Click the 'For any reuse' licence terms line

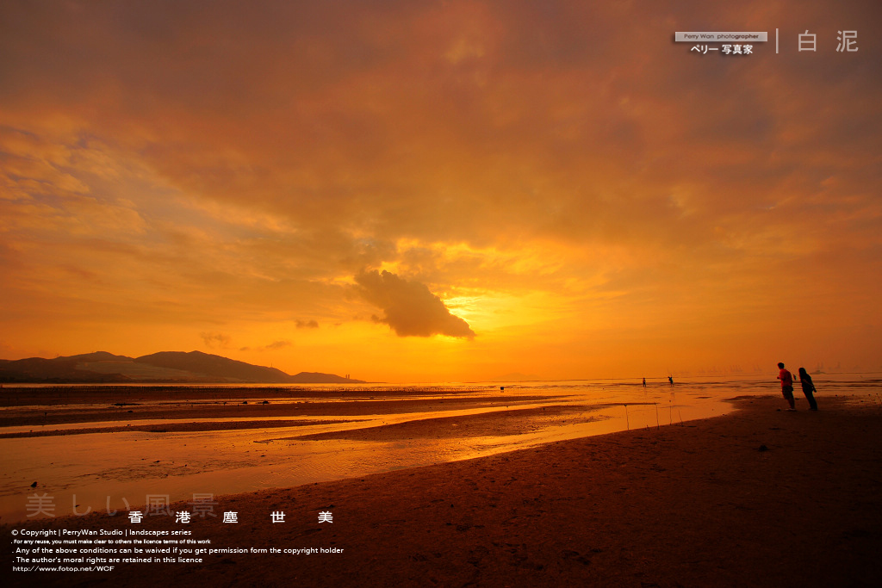pos(111,542)
